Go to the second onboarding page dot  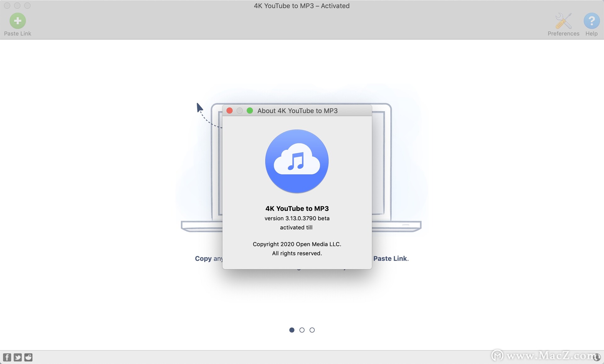(302, 330)
